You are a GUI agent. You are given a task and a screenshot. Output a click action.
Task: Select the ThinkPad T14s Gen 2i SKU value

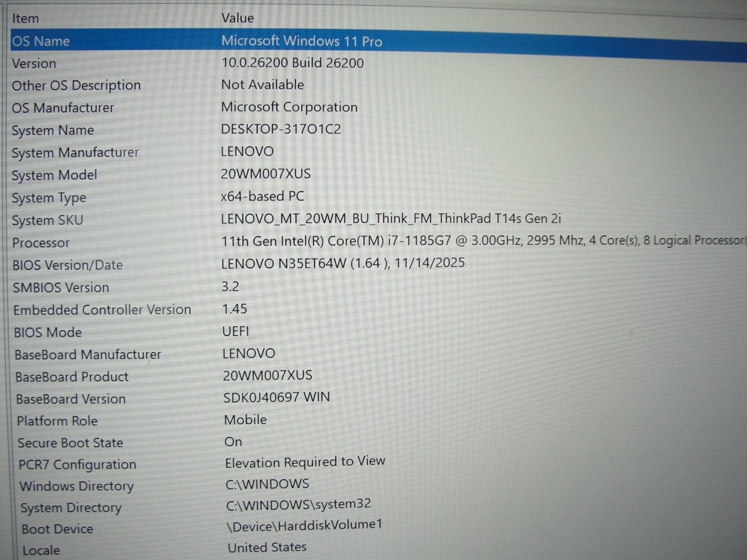391,218
